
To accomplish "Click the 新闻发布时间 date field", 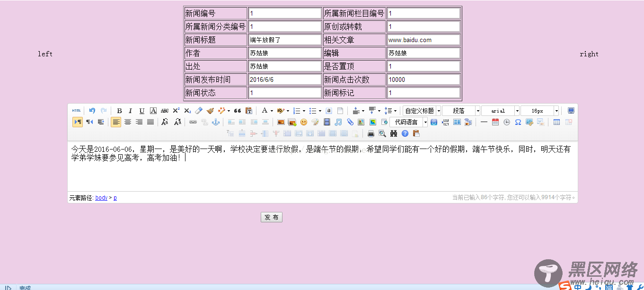I will (x=285, y=79).
